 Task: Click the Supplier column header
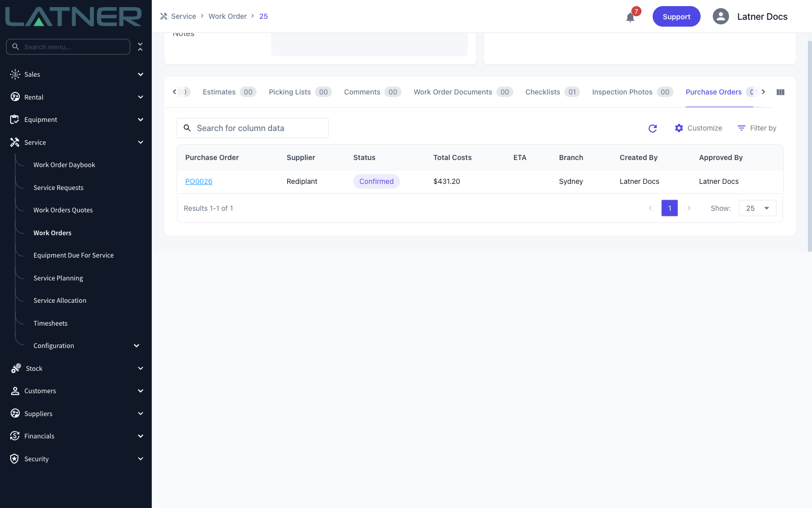[x=301, y=157]
